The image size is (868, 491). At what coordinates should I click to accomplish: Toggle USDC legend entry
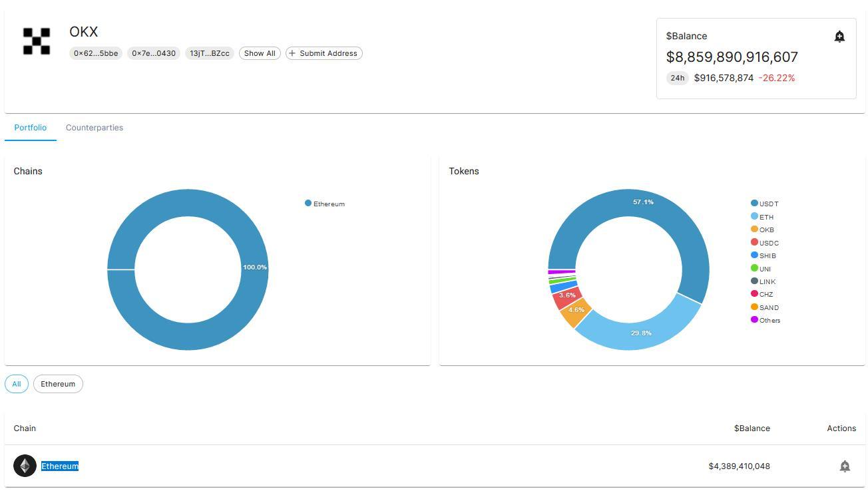[765, 243]
